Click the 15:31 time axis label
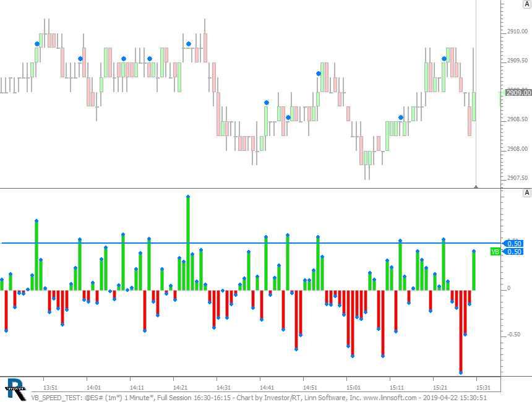Screen dimensions: 532x402 pos(483,388)
